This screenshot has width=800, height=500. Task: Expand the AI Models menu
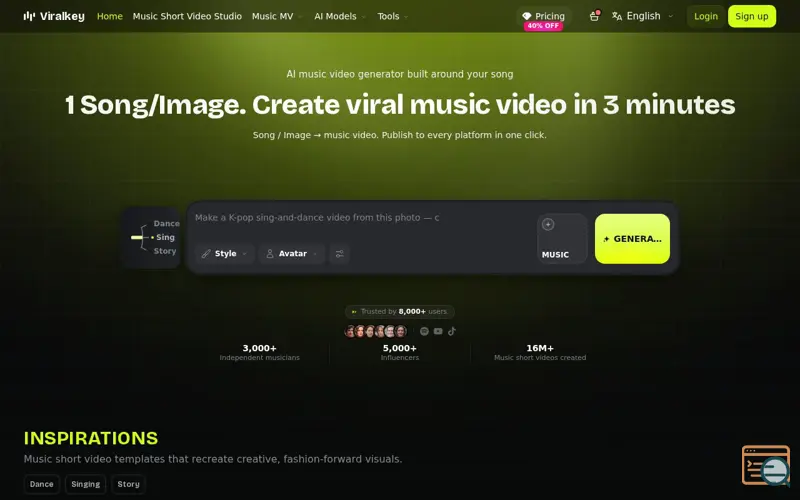point(340,16)
